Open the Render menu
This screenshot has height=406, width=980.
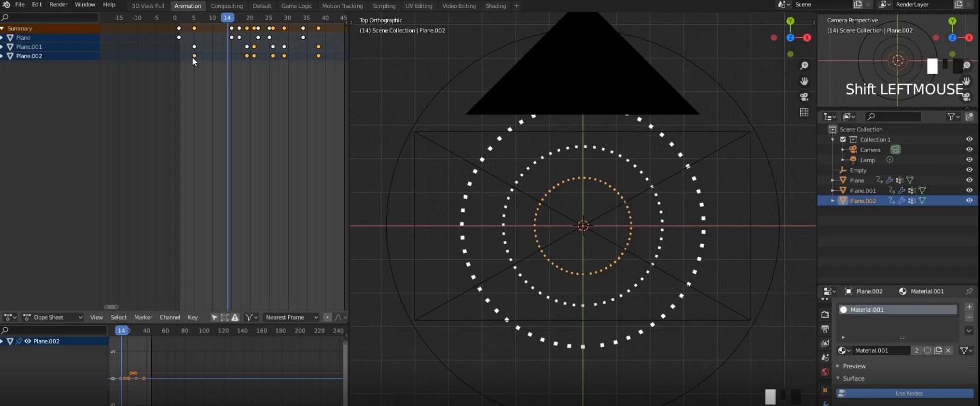tap(58, 5)
